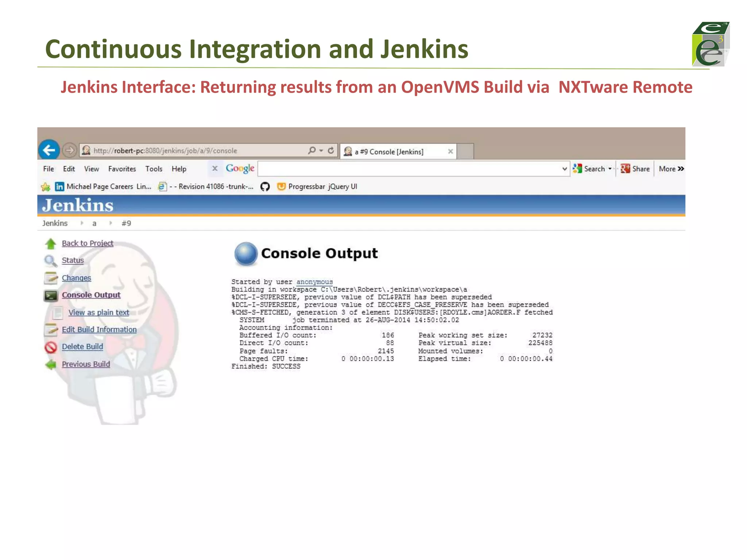Click the green Previous Build arrow icon
This screenshot has width=747, height=560.
click(51, 365)
